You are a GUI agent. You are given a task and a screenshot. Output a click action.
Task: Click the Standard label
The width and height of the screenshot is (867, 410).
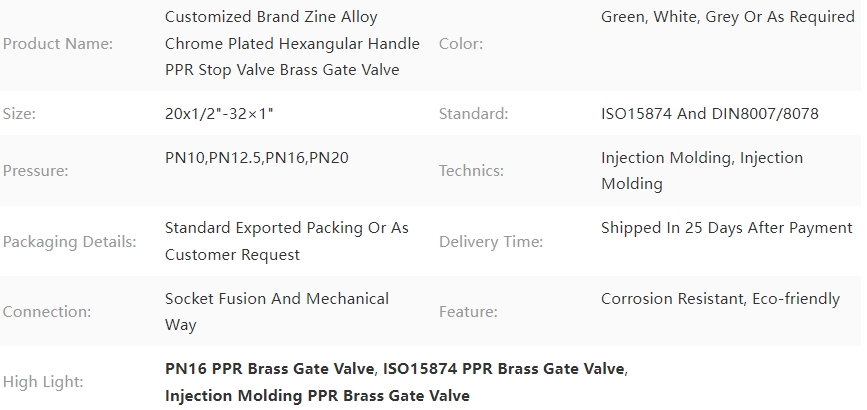[x=473, y=113]
